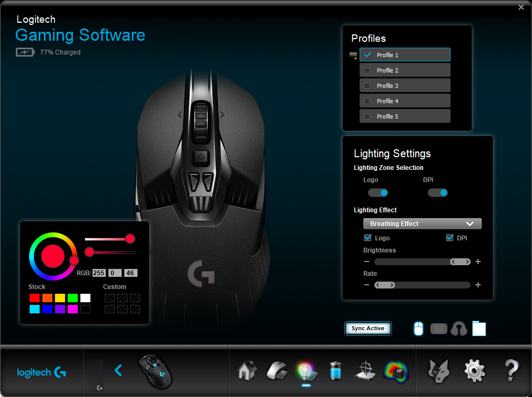Viewport: 532px width, 397px height.
Task: Click the red RGB value field 255
Action: click(x=99, y=273)
